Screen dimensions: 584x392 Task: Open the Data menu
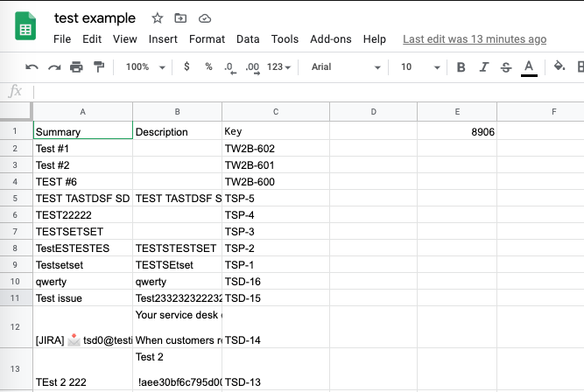pos(248,39)
